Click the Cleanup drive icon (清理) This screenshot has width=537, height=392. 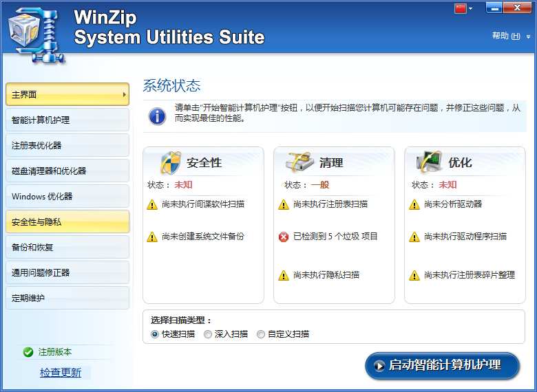[x=299, y=163]
